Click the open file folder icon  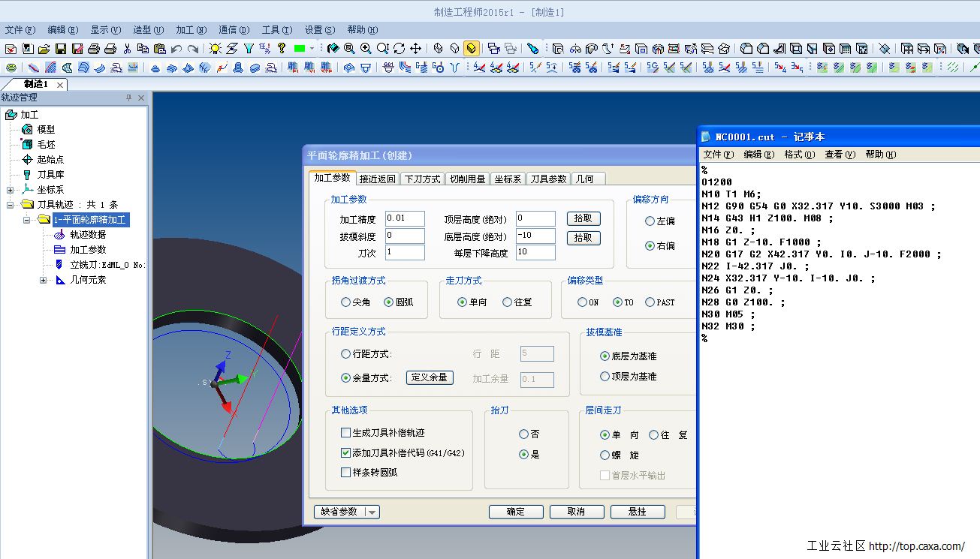(x=44, y=49)
